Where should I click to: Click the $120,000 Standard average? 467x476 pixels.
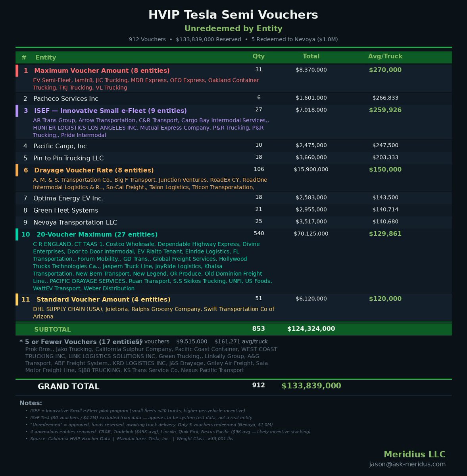(385, 299)
